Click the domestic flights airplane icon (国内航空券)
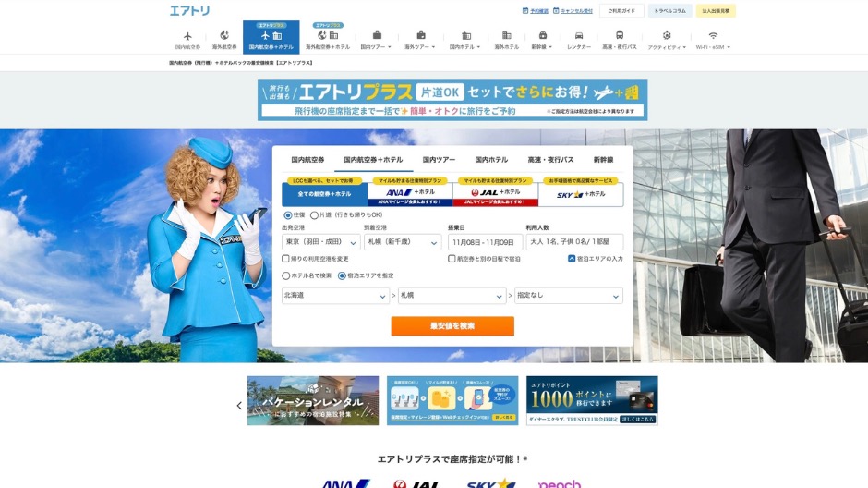The width and height of the screenshot is (868, 488). click(x=187, y=36)
